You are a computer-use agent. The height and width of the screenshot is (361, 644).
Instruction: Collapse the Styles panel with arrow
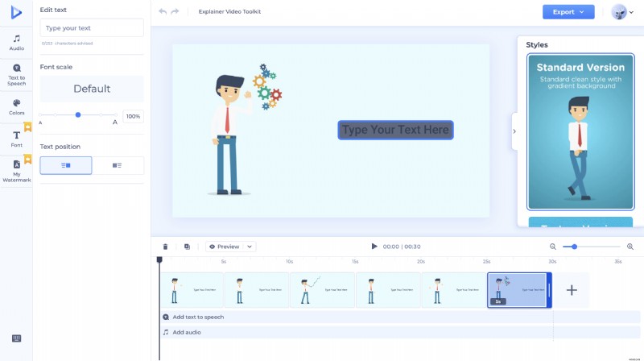[514, 131]
